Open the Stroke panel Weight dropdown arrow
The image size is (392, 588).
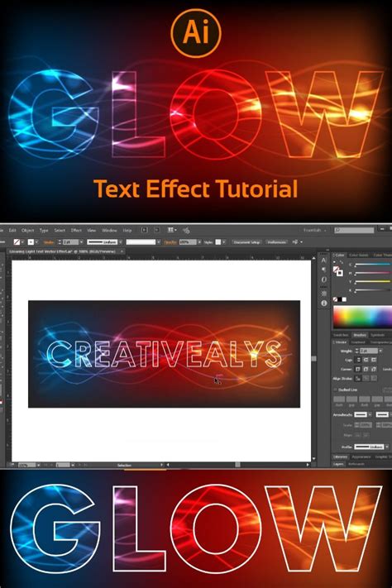tap(380, 351)
